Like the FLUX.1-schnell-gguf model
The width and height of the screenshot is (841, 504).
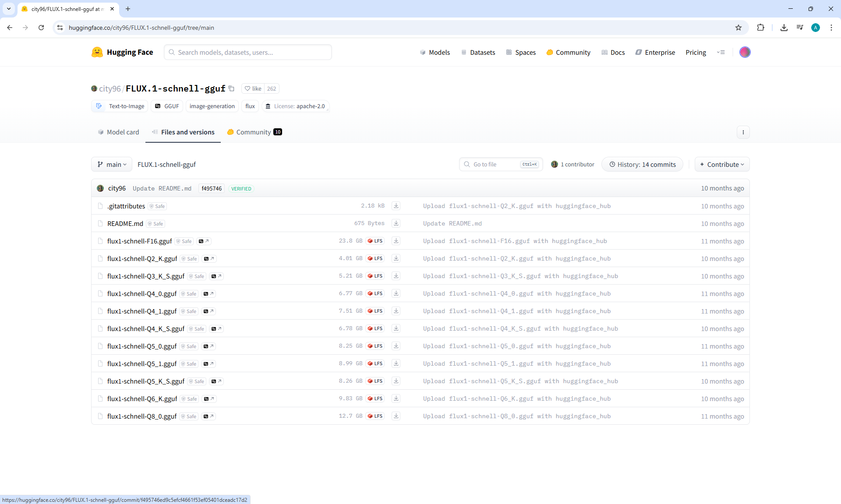[253, 88]
